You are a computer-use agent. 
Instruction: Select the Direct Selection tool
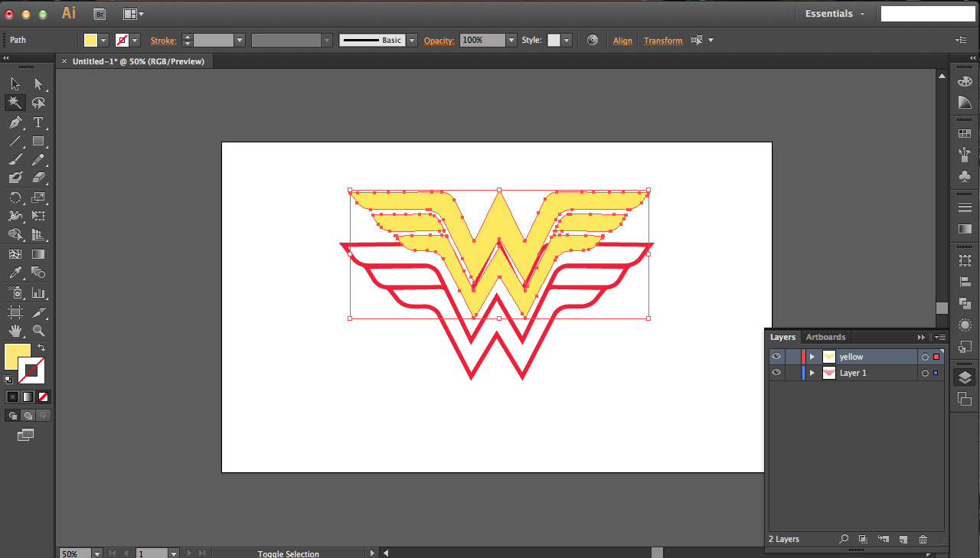[x=38, y=84]
